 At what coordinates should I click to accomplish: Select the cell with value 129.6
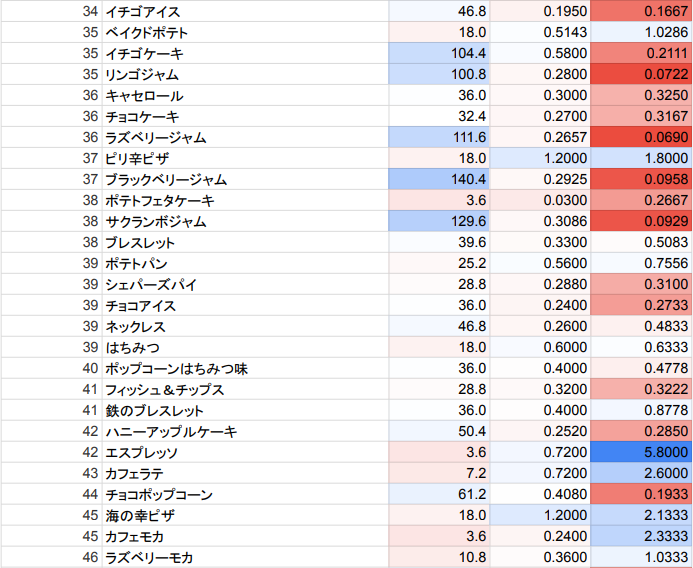click(x=440, y=221)
